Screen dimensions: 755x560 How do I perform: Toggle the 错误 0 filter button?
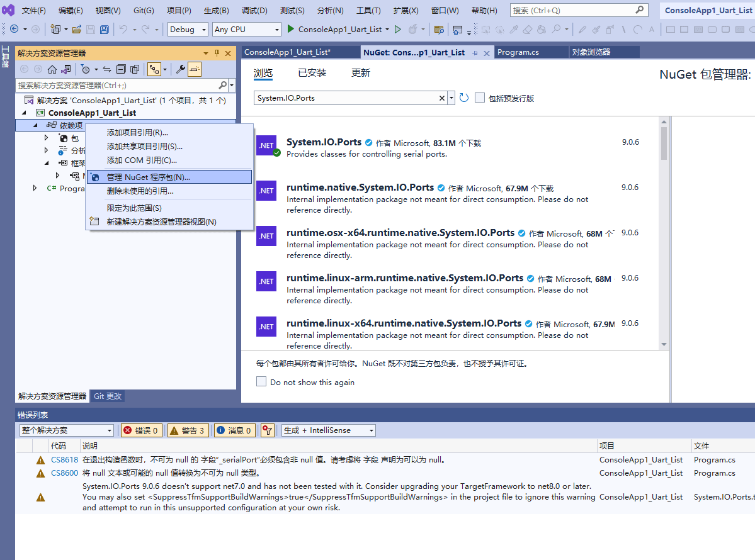tap(141, 430)
